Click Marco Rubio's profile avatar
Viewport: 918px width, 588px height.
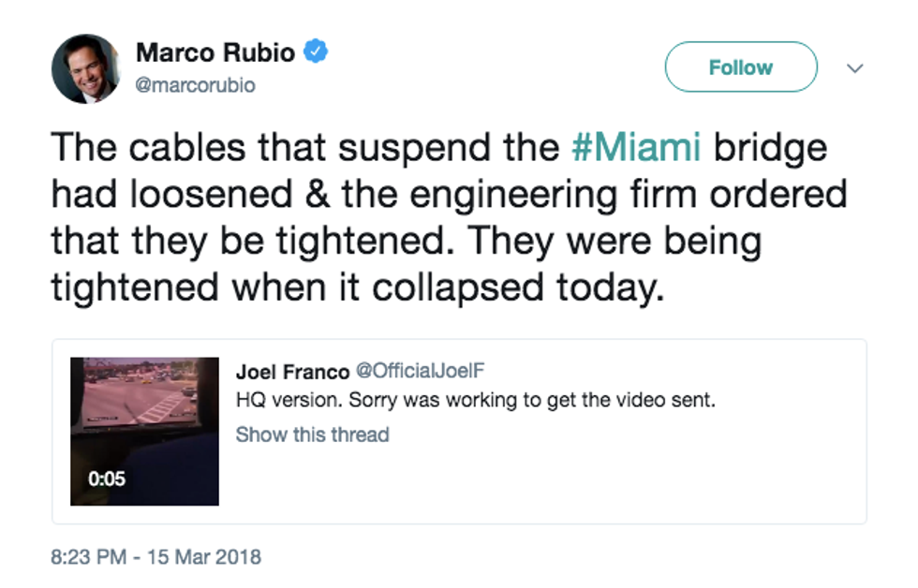click(85, 68)
